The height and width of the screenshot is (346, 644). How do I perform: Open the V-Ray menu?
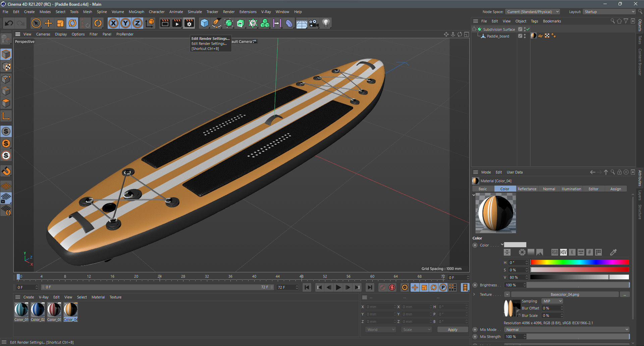[x=266, y=12]
